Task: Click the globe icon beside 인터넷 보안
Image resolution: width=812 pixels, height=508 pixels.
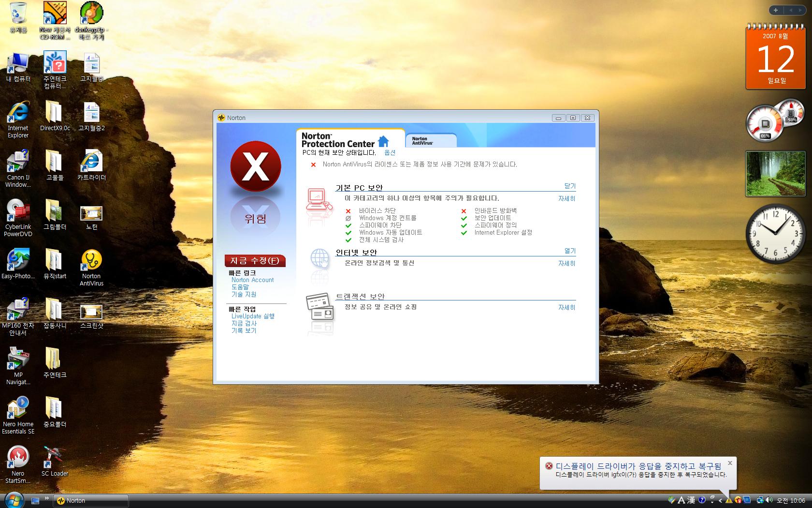Action: [319, 259]
